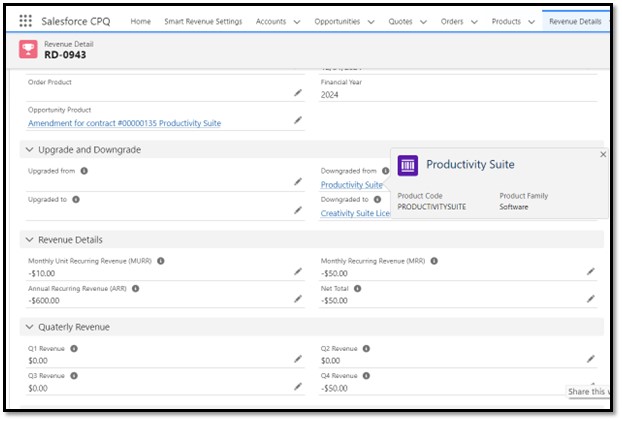The width and height of the screenshot is (622, 421).
Task: Show info tooltip for Q4 Revenue
Action: coord(366,376)
